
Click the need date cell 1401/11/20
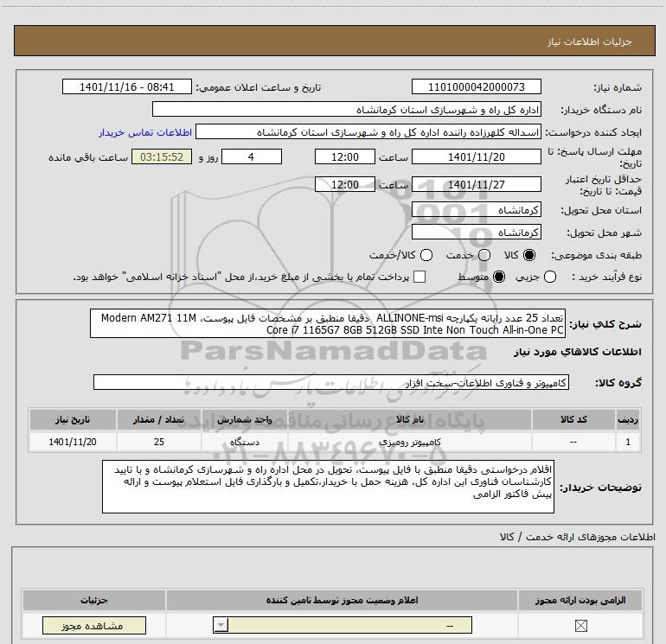(73, 442)
